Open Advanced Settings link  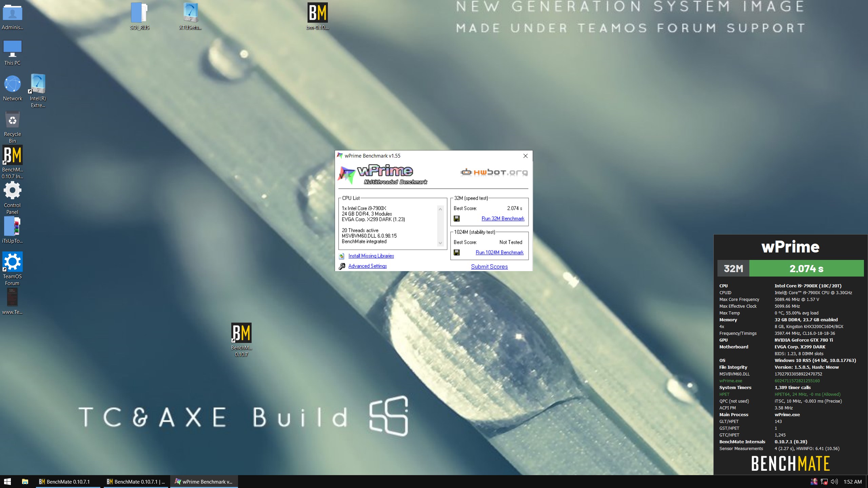(x=368, y=266)
